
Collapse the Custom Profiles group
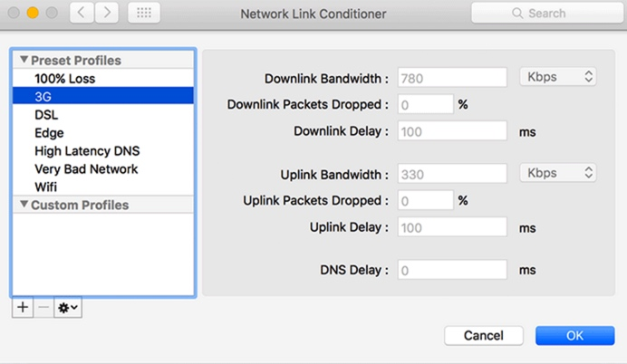(x=24, y=205)
